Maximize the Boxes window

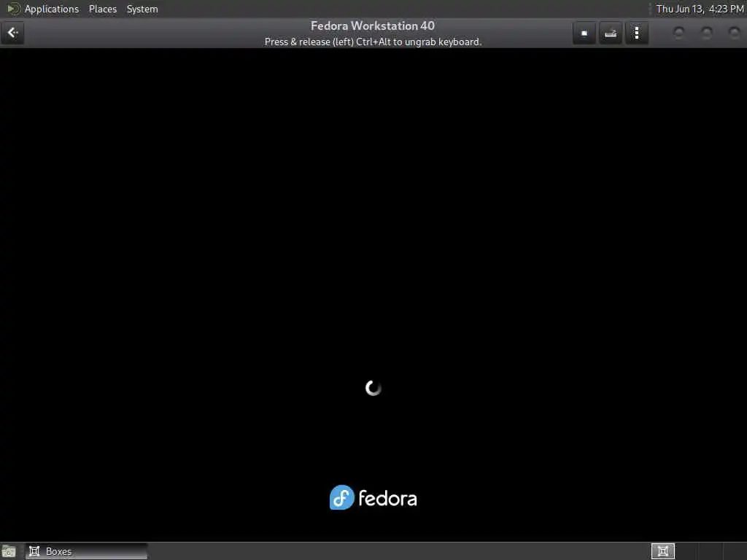(706, 32)
